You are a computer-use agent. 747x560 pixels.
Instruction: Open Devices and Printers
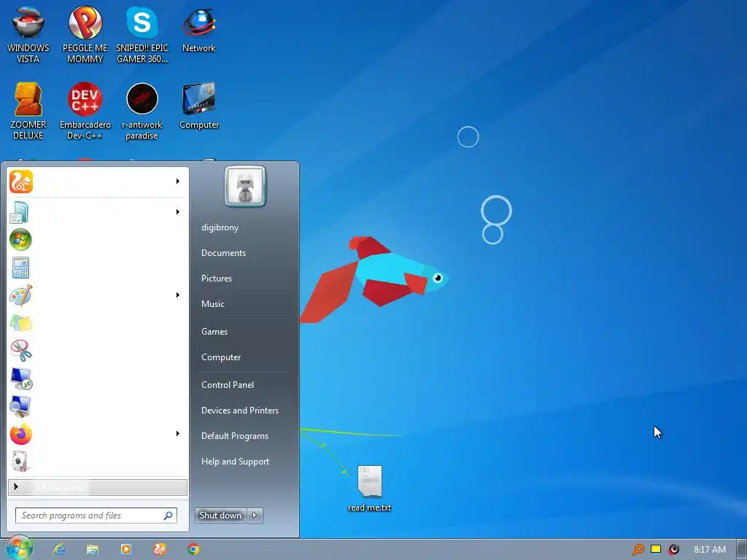(239, 411)
